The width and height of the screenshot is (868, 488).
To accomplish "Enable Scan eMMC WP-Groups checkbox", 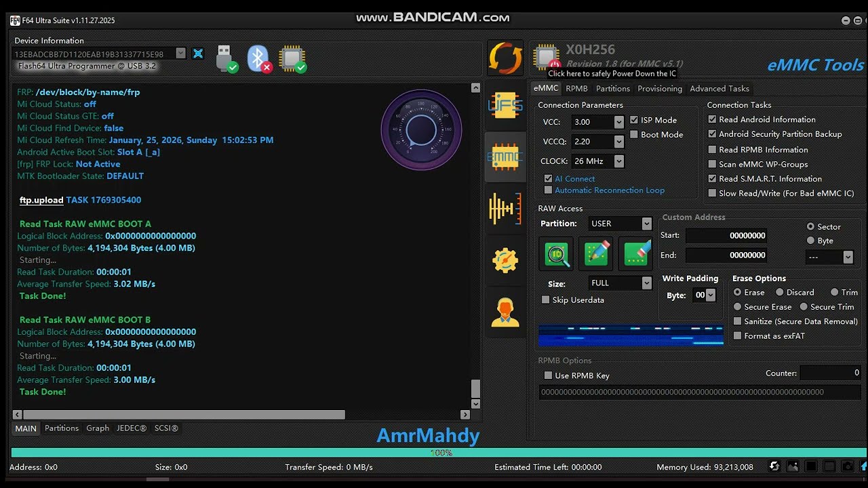I will 712,164.
